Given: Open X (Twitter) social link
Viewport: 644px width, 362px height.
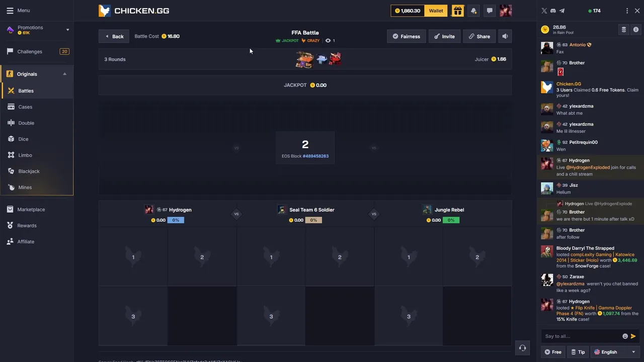Looking at the screenshot, I should [544, 11].
